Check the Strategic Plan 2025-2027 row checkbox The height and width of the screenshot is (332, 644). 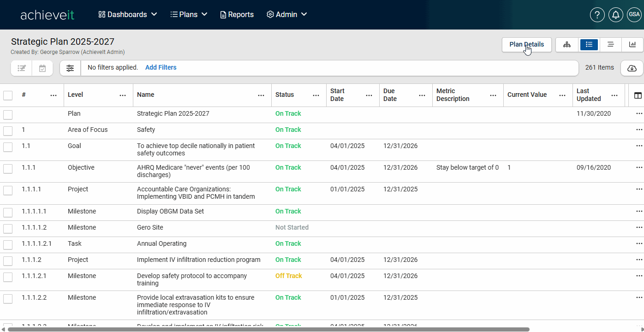[x=8, y=115]
